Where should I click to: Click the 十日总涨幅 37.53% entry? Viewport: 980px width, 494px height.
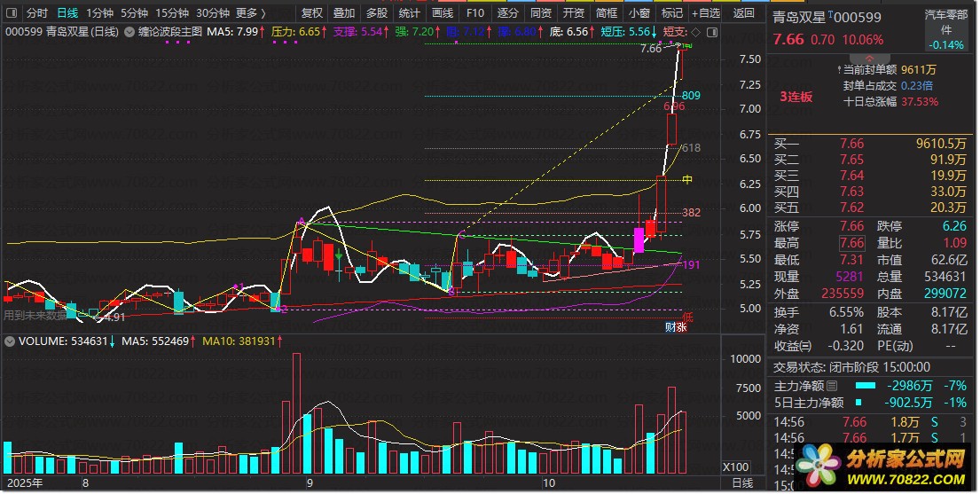pos(890,101)
